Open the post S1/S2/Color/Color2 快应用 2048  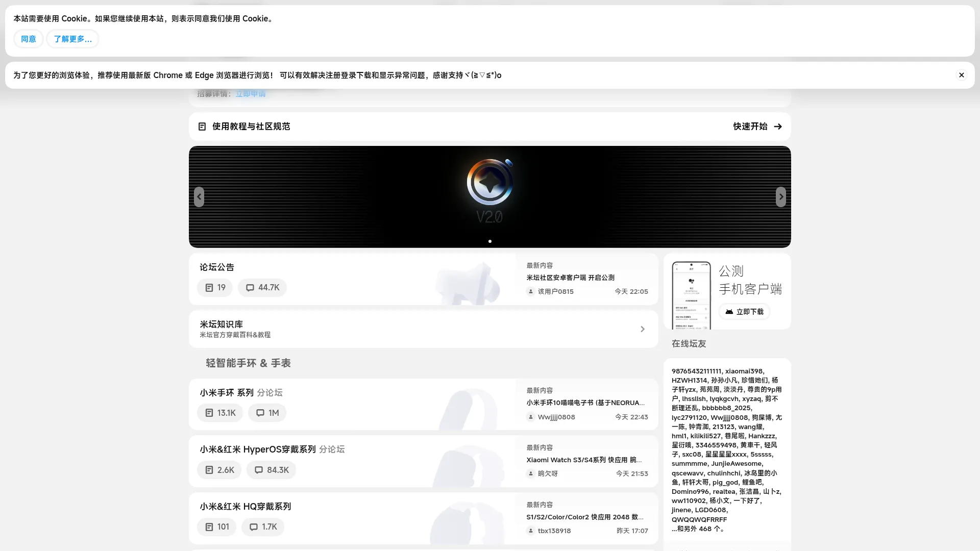point(585,517)
